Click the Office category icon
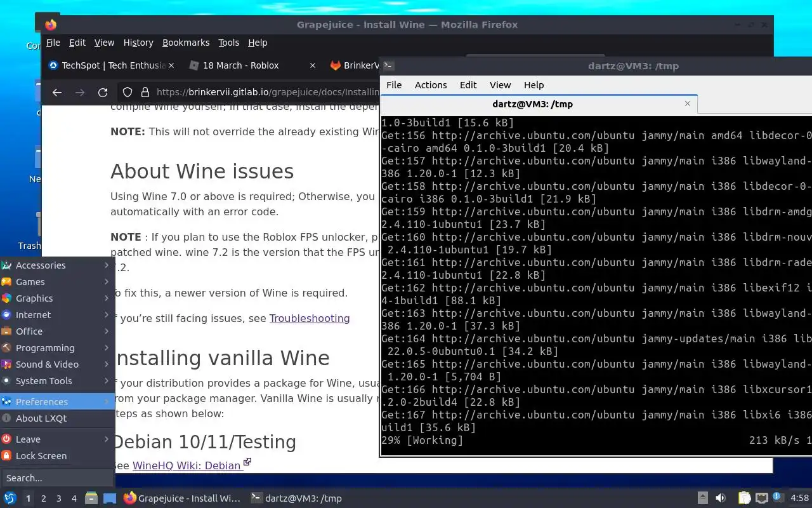Viewport: 812px width, 508px height. [6, 331]
